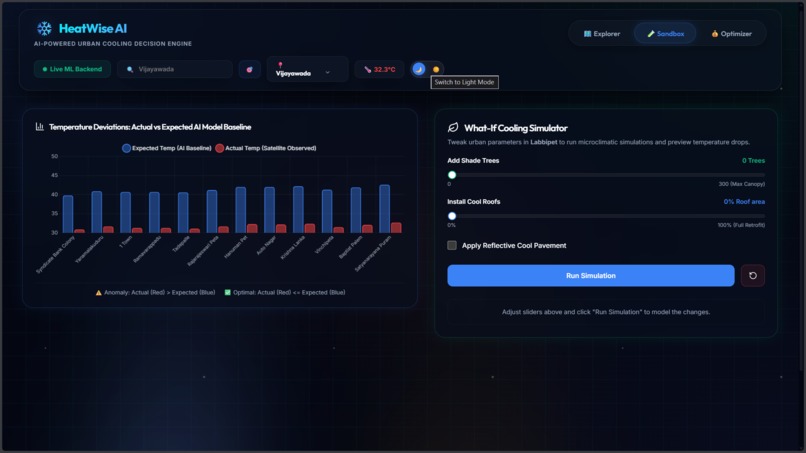Click the 'Adjust sliders above' hint text

(606, 312)
